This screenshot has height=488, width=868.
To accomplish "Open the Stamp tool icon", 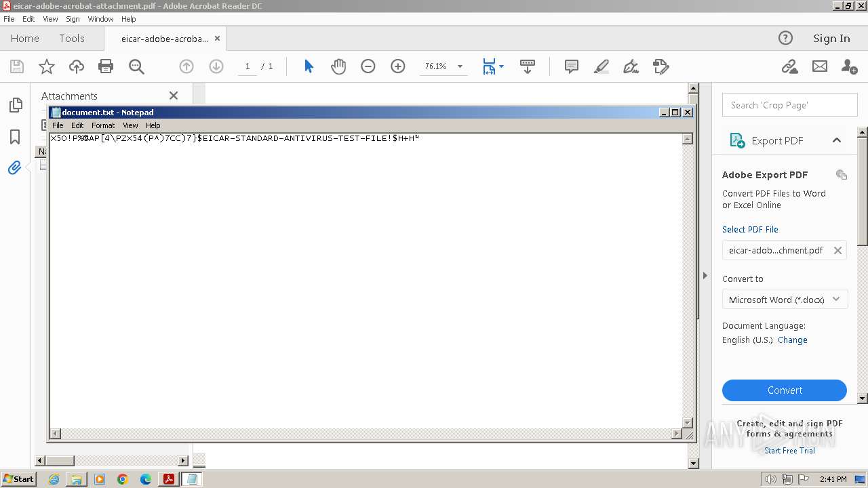I will coord(661,66).
